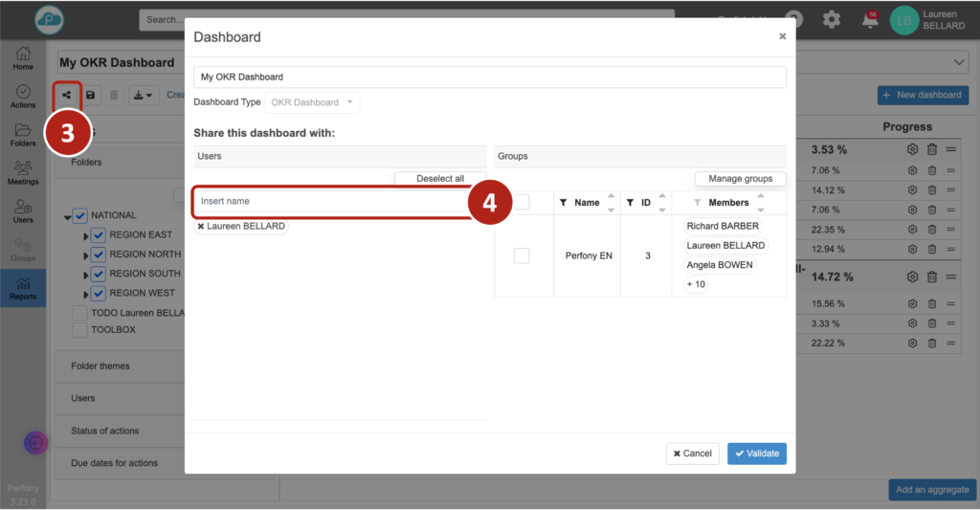
Task: Tick the checkbox for Perfony EN group
Action: pyautogui.click(x=522, y=255)
